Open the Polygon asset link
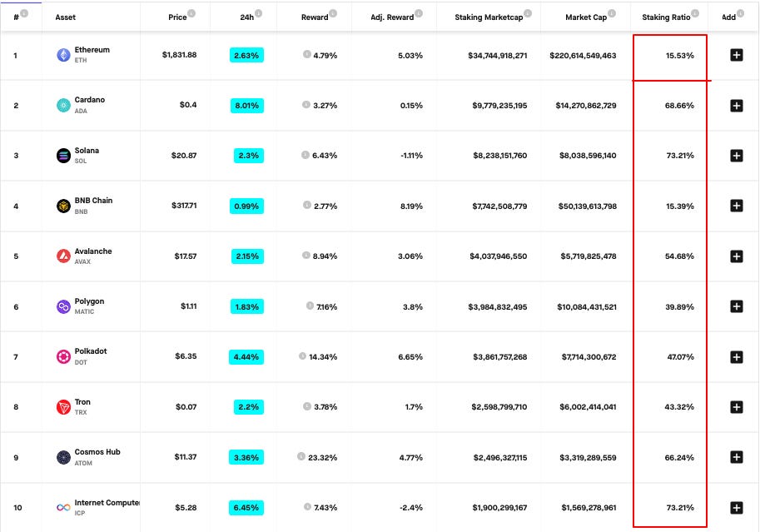 (x=89, y=301)
